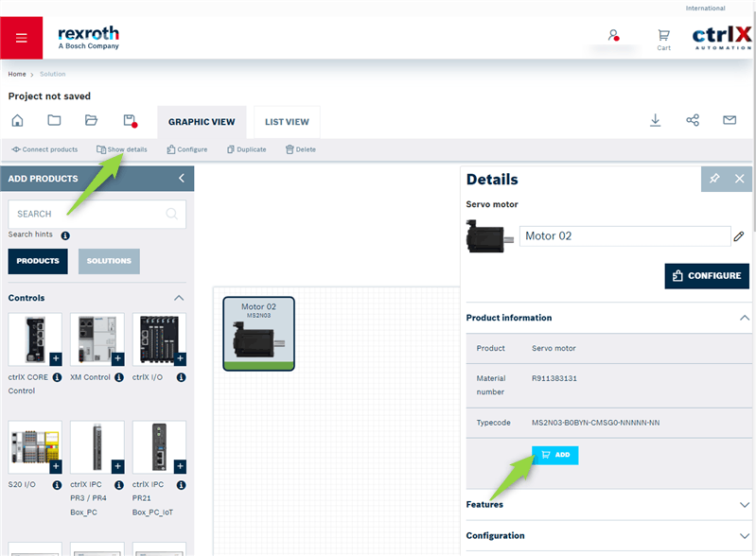Click the Motor 02 name field
The width and height of the screenshot is (756, 556).
click(624, 236)
